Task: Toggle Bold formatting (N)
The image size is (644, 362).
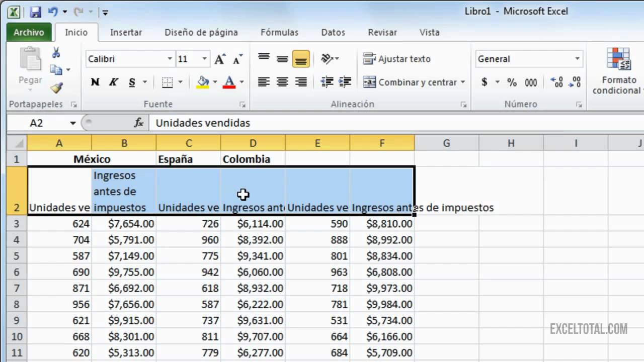Action: (x=95, y=82)
